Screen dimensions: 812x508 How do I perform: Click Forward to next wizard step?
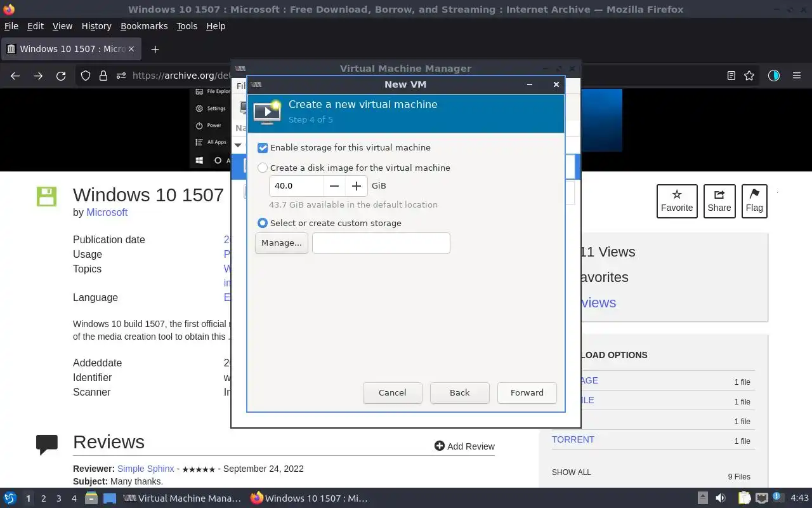[x=527, y=392]
